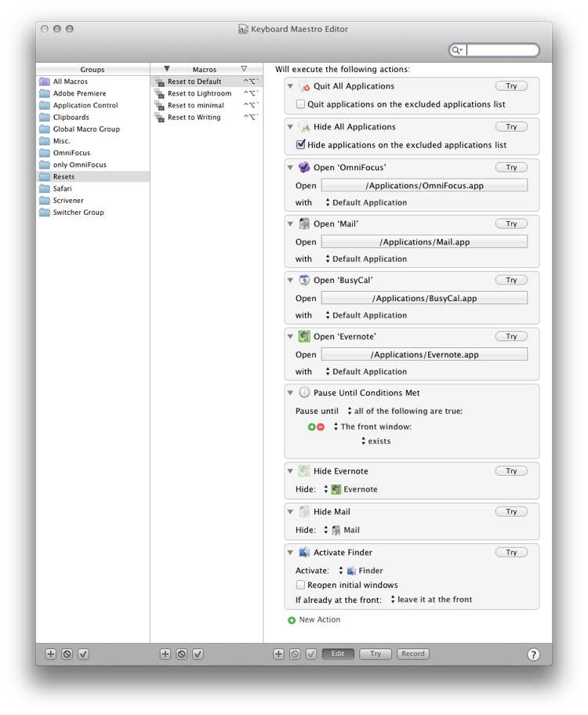Viewport: 588px width, 715px height.
Task: Open the 'leave it at the front' popup
Action: click(431, 600)
